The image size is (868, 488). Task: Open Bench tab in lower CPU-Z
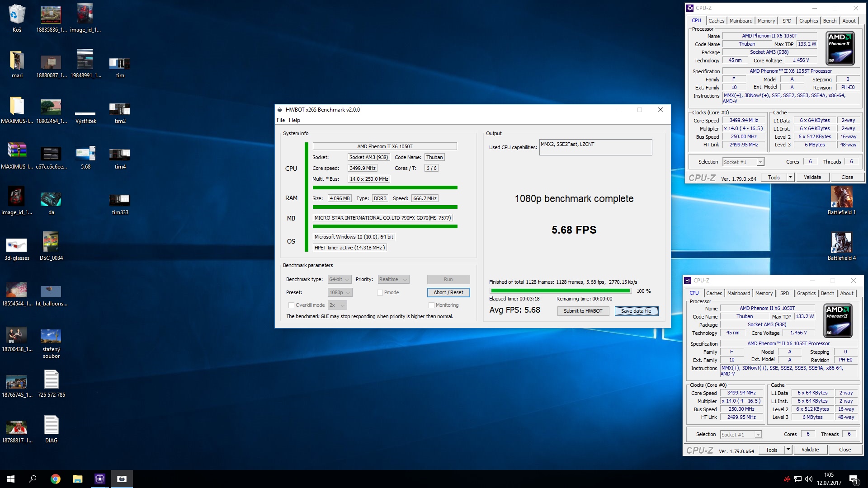(828, 293)
